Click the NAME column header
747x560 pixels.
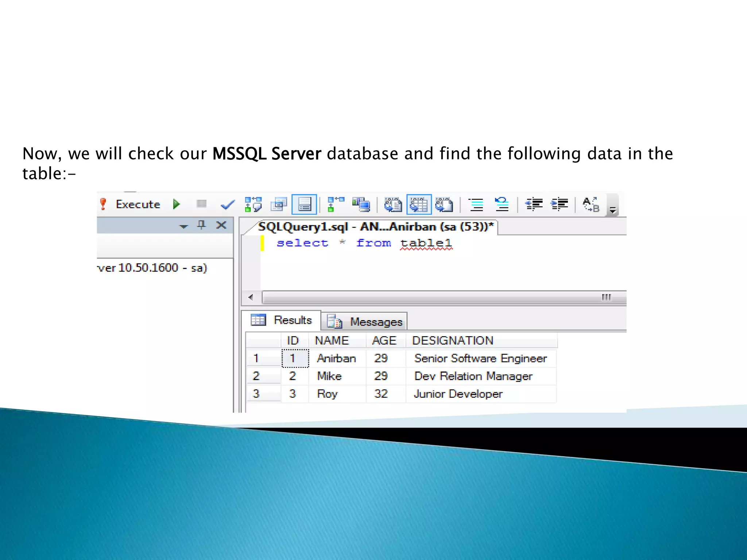pos(337,341)
